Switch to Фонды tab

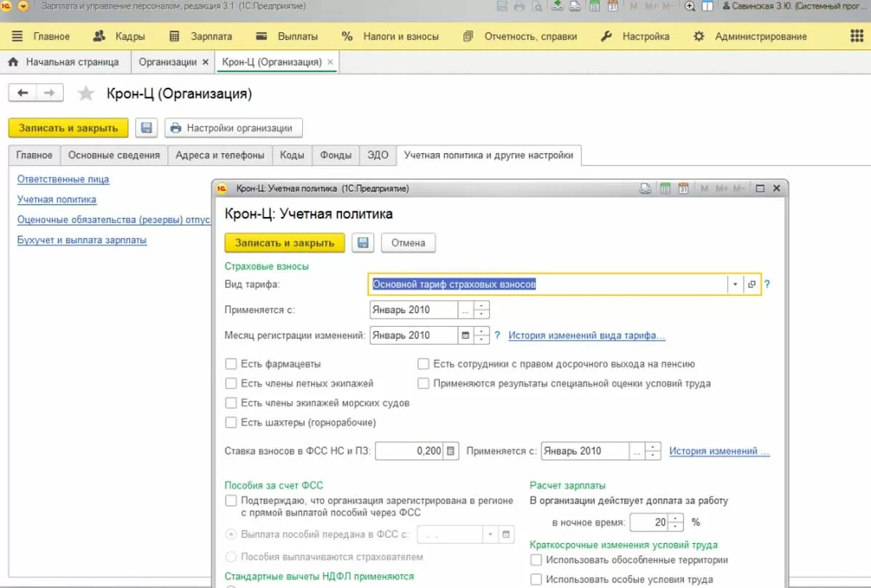click(335, 155)
